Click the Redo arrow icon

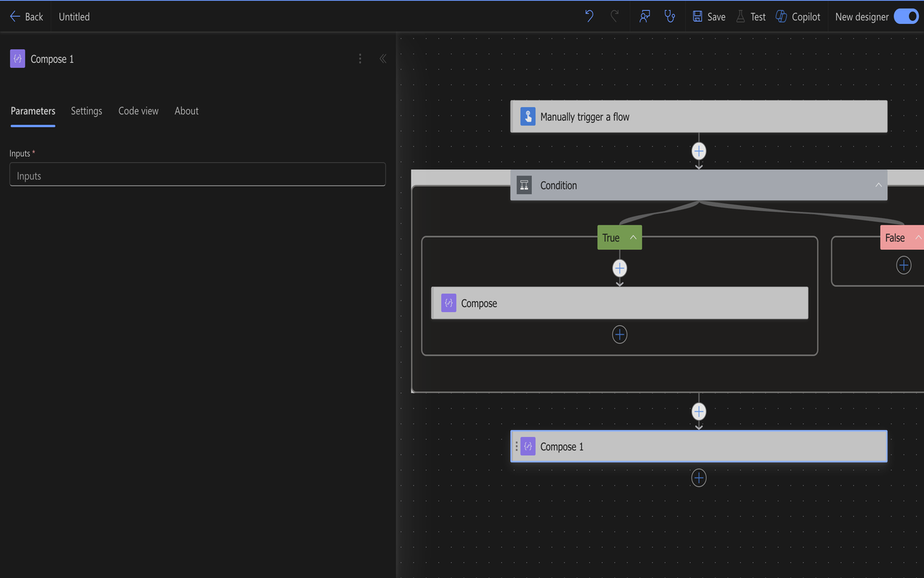[615, 16]
